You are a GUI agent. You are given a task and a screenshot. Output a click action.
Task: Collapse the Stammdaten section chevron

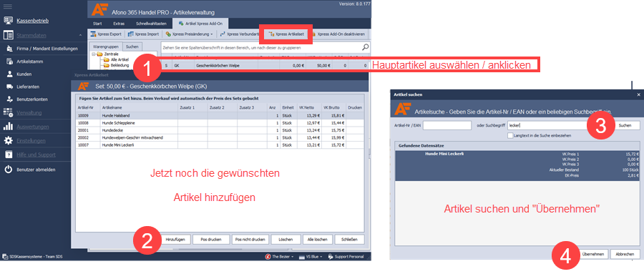pos(80,36)
